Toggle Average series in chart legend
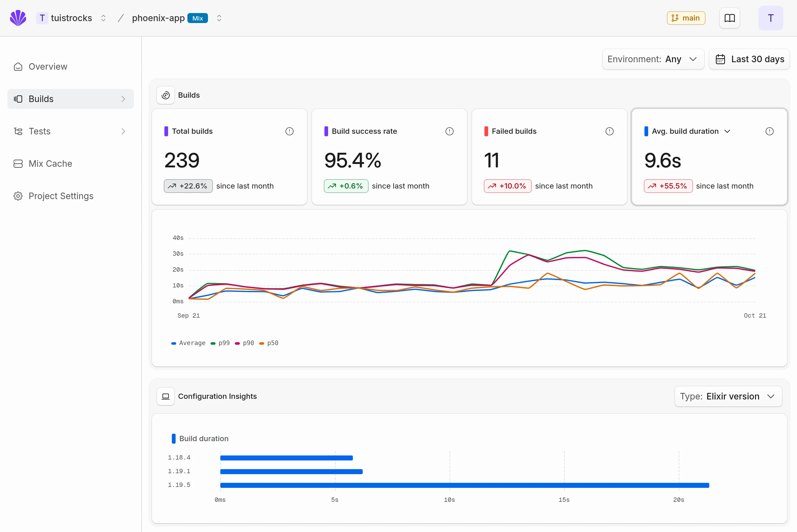This screenshot has height=532, width=797. (188, 343)
